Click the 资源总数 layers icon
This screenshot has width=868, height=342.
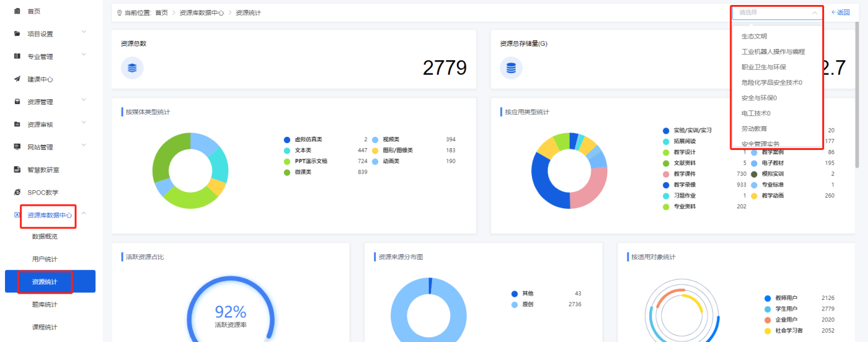click(132, 68)
